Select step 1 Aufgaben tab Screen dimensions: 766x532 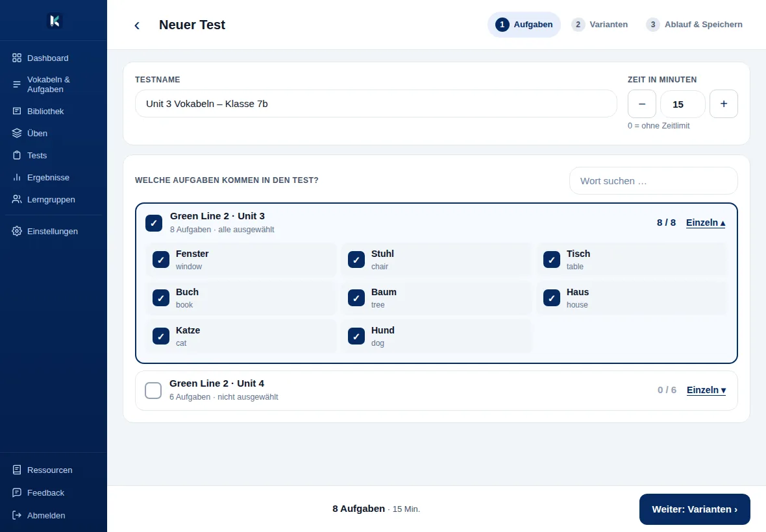coord(524,25)
